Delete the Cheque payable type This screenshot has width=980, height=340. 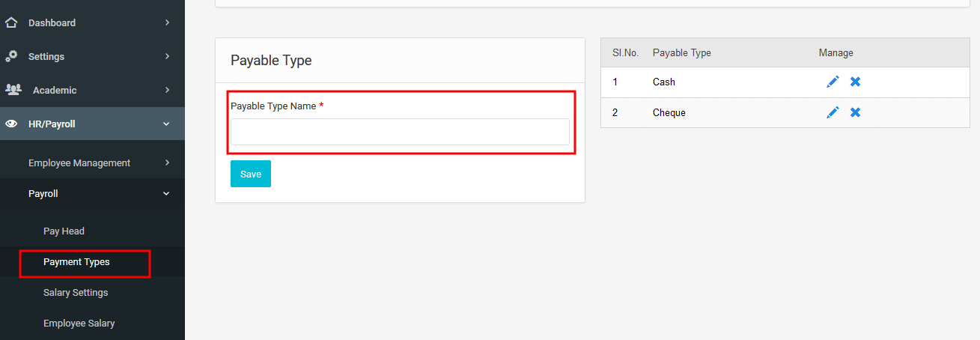pos(855,112)
